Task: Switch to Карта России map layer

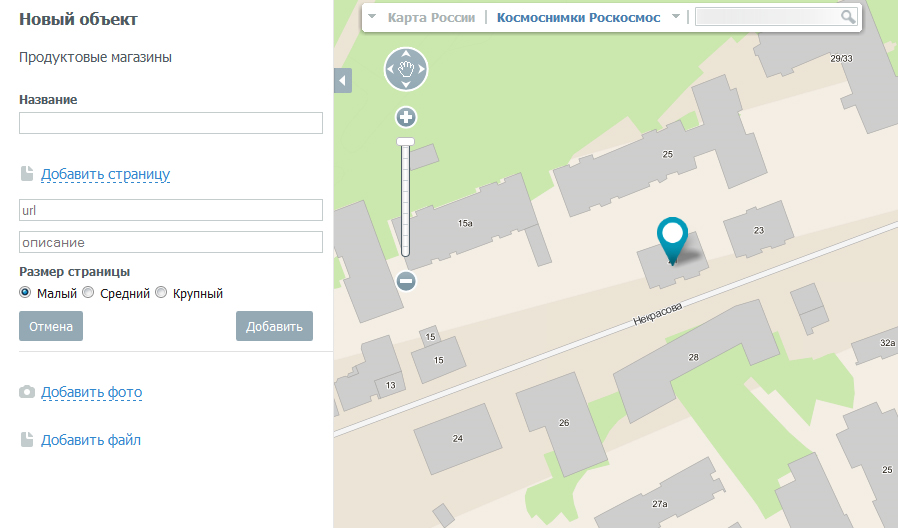Action: coord(431,18)
